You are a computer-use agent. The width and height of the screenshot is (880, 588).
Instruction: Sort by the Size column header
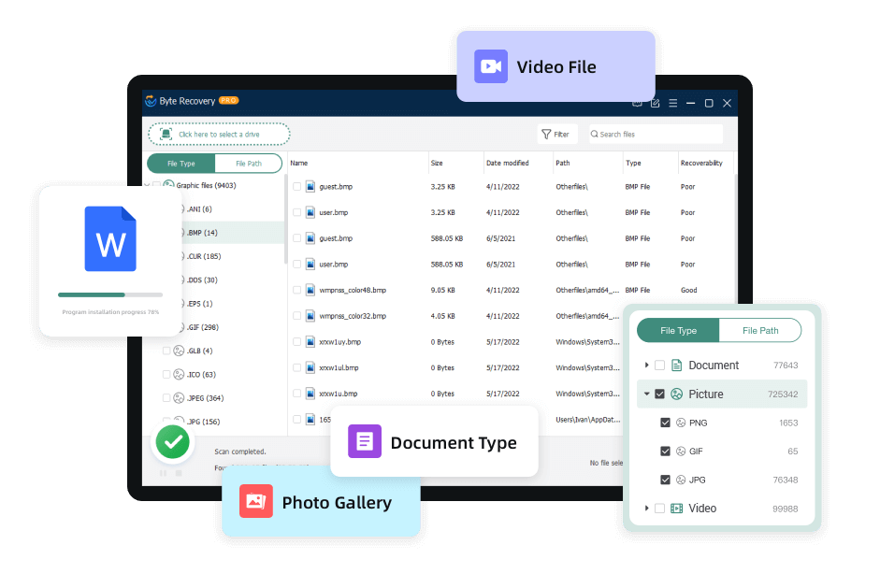437,164
